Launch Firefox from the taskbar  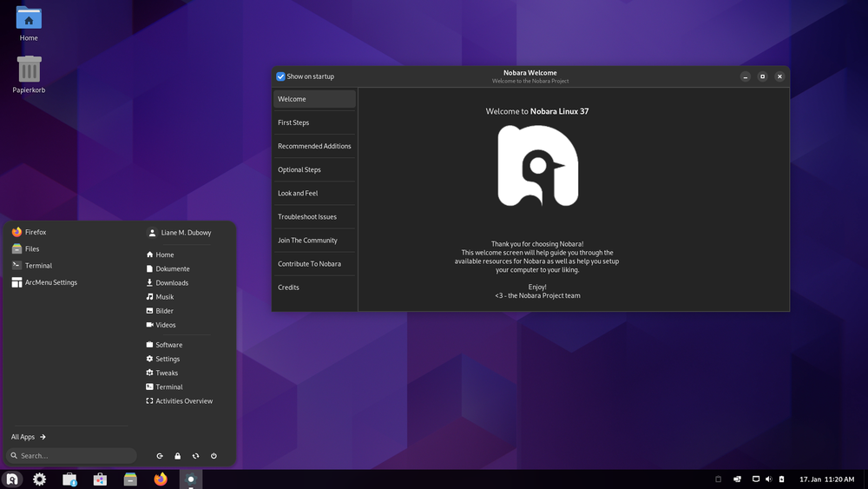(161, 479)
